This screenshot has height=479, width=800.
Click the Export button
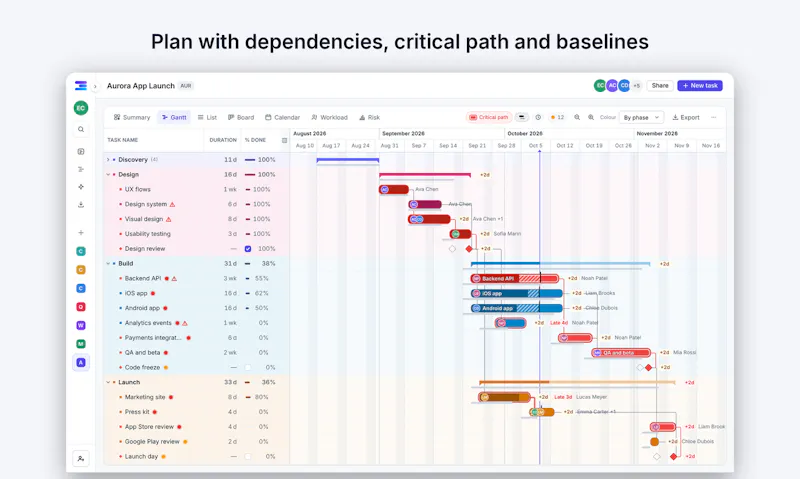(x=686, y=117)
